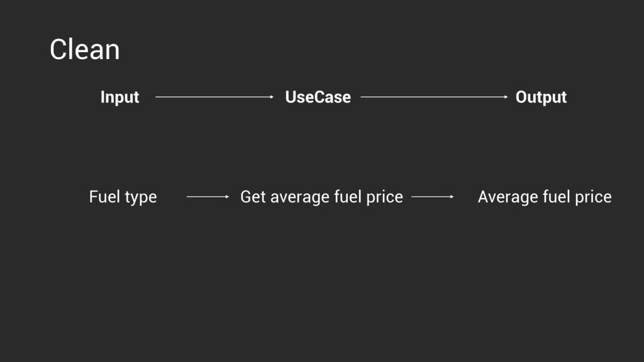Select the Get average fuel price text

click(x=321, y=197)
